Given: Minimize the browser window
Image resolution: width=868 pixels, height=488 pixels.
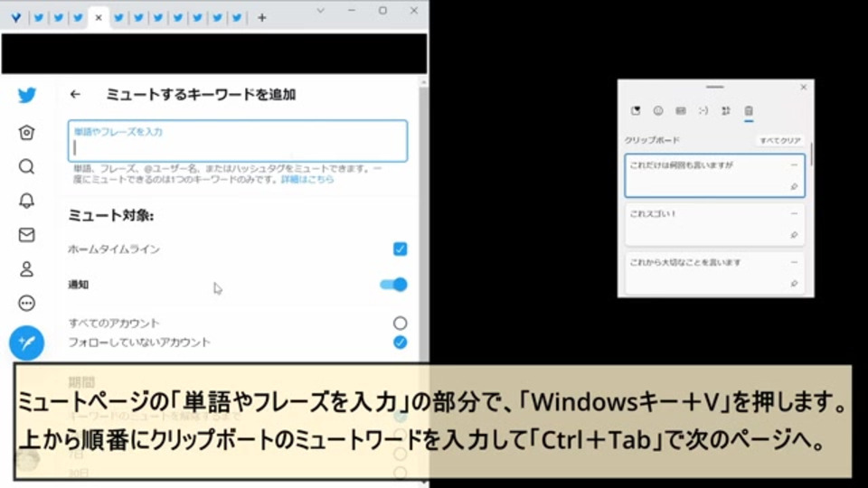Looking at the screenshot, I should (x=352, y=11).
